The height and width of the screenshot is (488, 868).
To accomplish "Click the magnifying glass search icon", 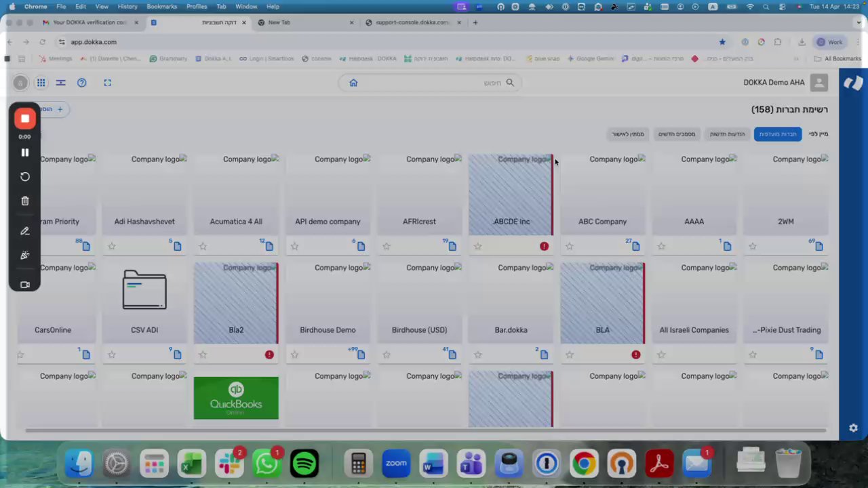I will pyautogui.click(x=510, y=83).
